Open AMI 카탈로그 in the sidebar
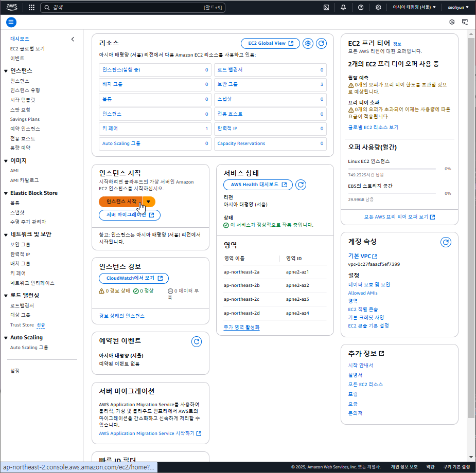Image resolution: width=476 pixels, height=473 pixels. coord(25,180)
